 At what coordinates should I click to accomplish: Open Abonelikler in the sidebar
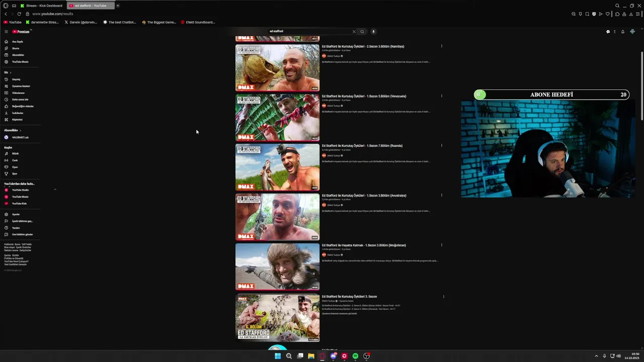(x=18, y=55)
